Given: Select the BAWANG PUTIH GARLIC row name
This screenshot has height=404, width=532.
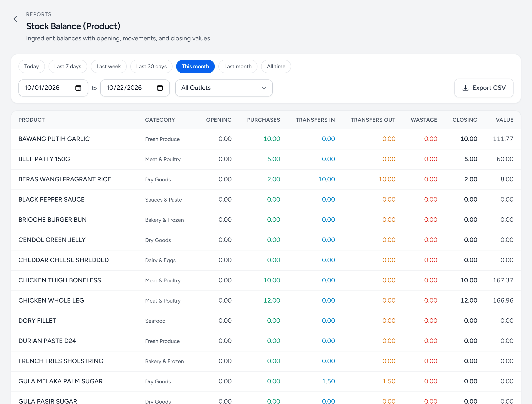Looking at the screenshot, I should 54,139.
